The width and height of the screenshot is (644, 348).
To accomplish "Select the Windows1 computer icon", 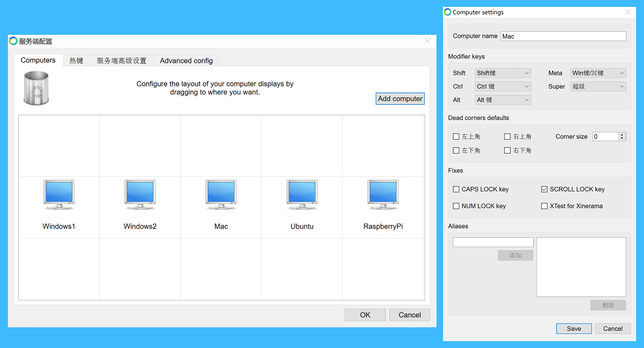I will click(59, 195).
